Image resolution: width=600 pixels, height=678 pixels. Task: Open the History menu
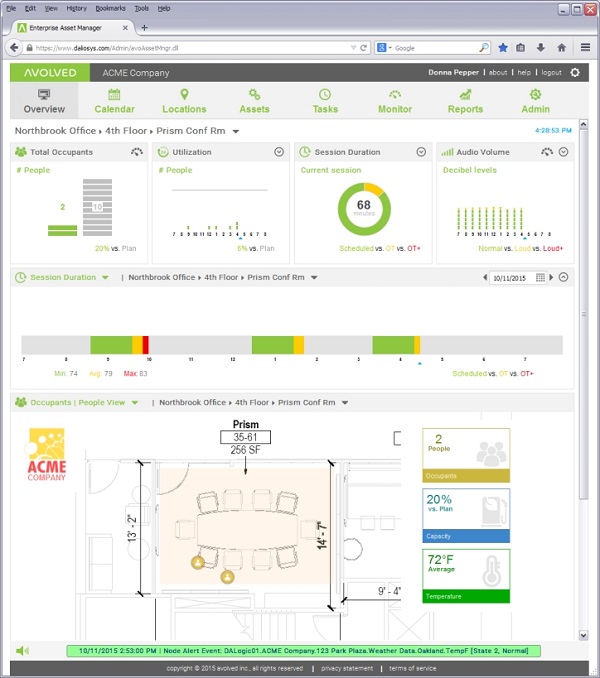77,8
